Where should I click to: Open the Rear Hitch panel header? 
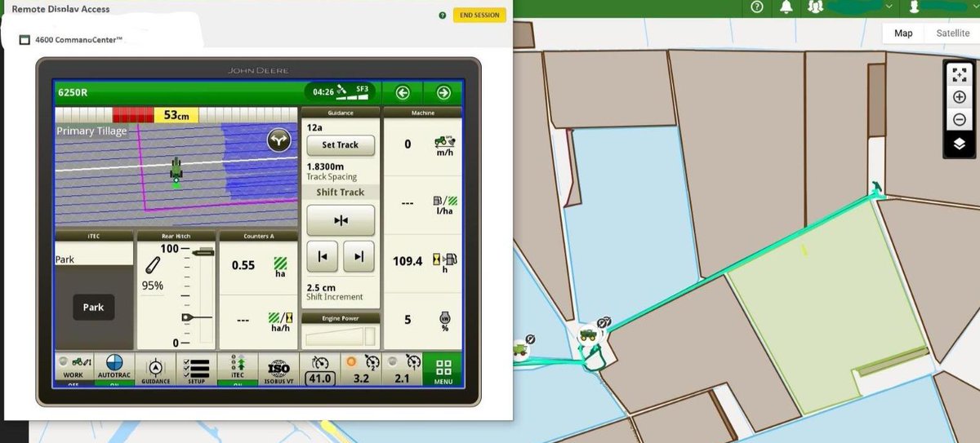[176, 236]
